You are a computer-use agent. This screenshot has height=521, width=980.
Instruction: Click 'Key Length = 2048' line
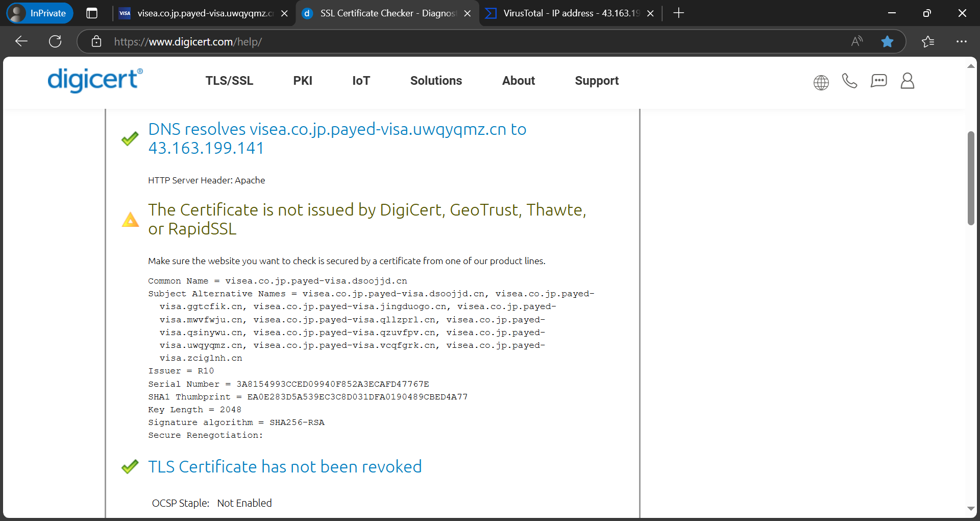(194, 410)
